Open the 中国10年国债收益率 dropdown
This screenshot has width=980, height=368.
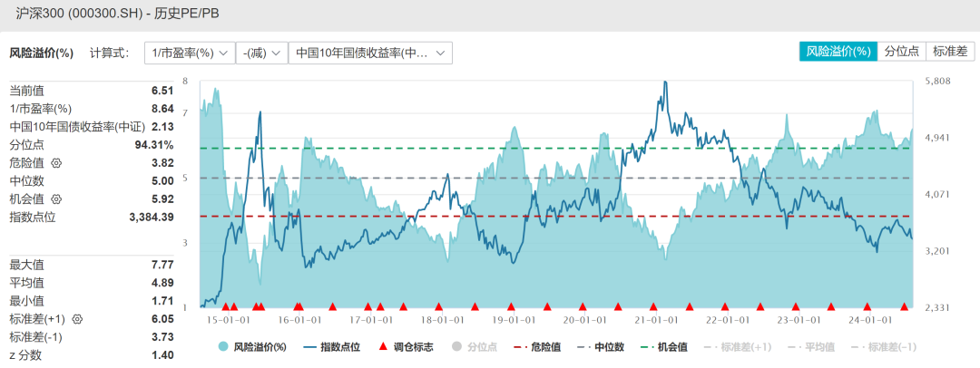tap(370, 53)
